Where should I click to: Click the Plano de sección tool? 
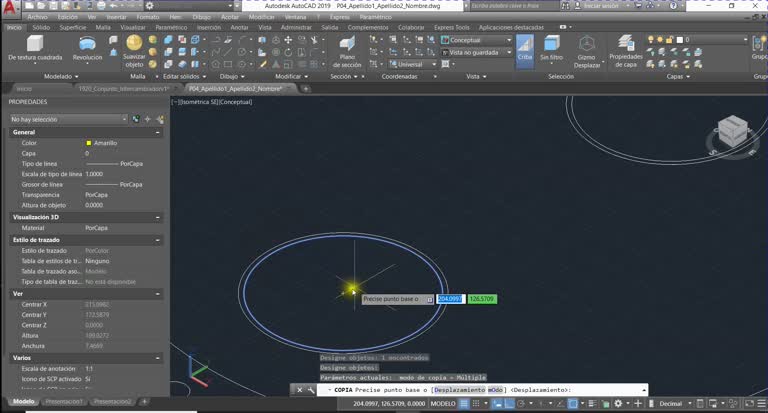[347, 51]
